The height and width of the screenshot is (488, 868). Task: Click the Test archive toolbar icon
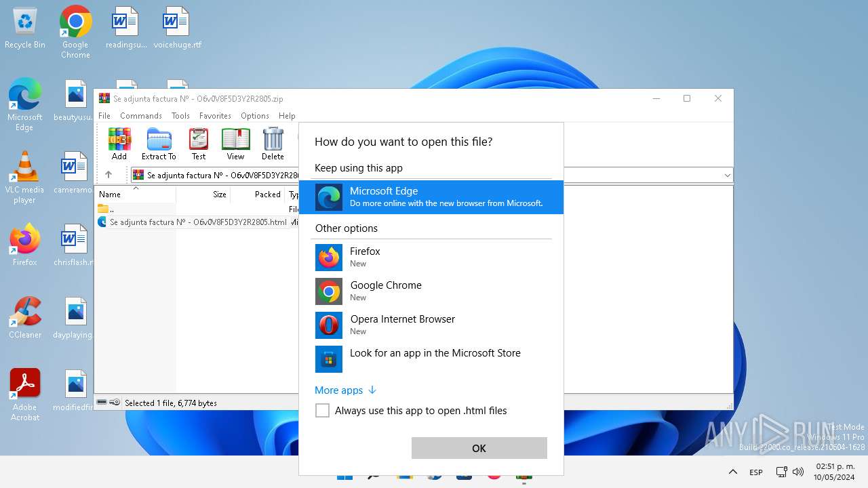(x=198, y=144)
